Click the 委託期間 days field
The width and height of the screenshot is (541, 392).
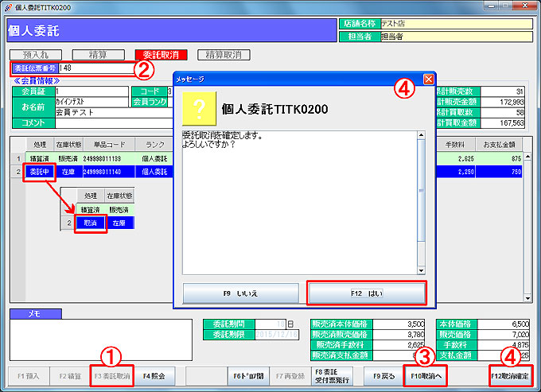pos(270,324)
